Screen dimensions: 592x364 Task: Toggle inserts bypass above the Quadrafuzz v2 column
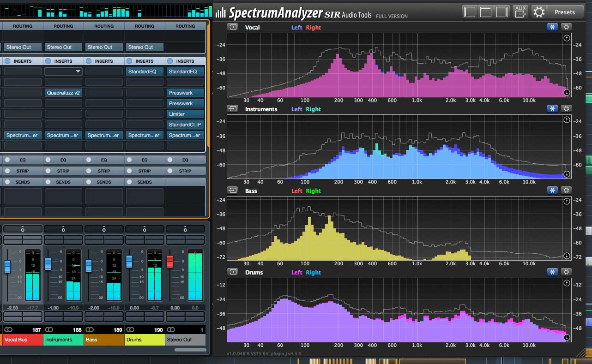tap(48, 61)
